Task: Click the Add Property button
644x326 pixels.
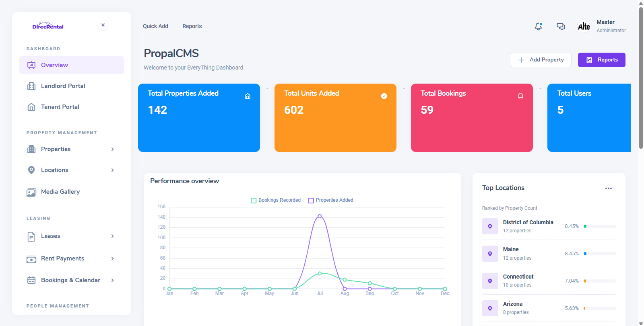Action: pyautogui.click(x=541, y=60)
